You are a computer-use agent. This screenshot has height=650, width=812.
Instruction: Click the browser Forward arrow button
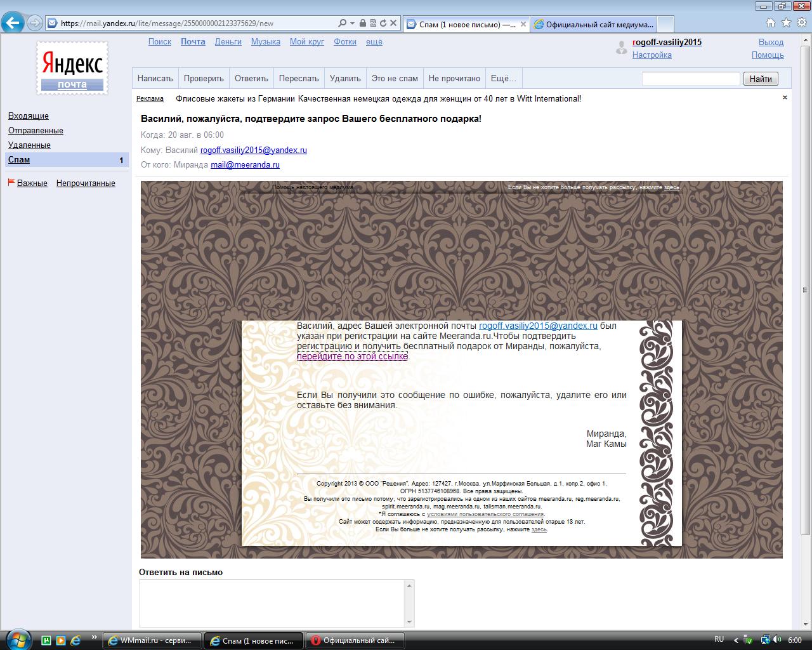(35, 23)
